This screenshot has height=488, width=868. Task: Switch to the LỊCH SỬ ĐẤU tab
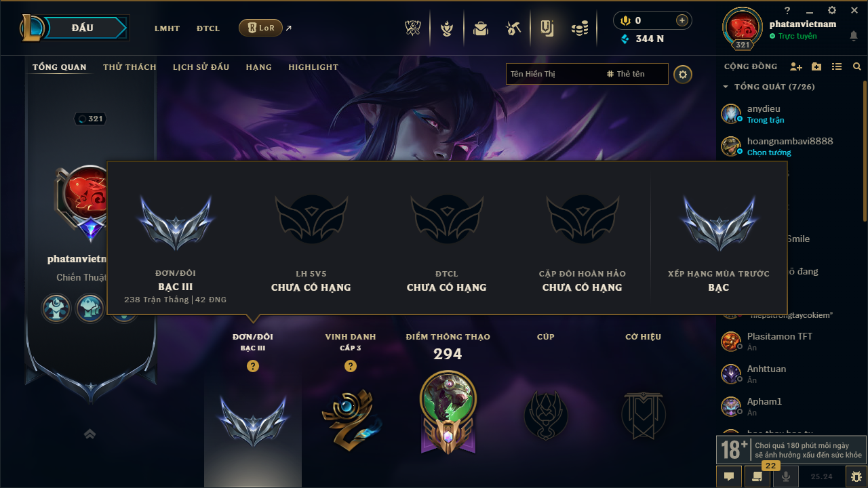(201, 67)
